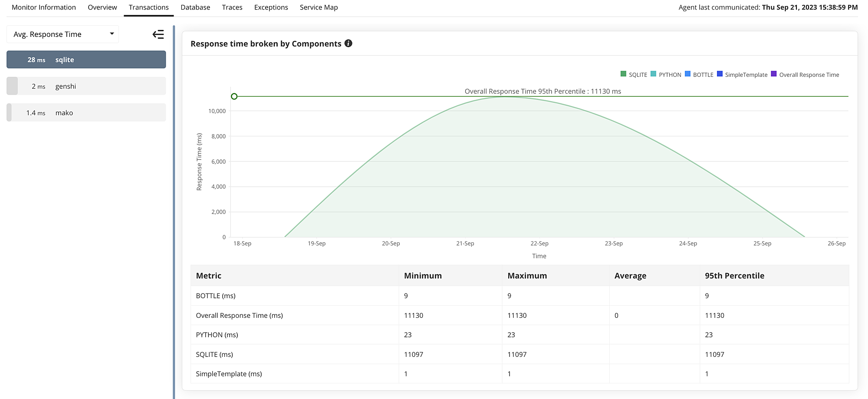Toggle BOTTLE series in chart legend
Screen dimensions: 868x399
click(x=699, y=75)
